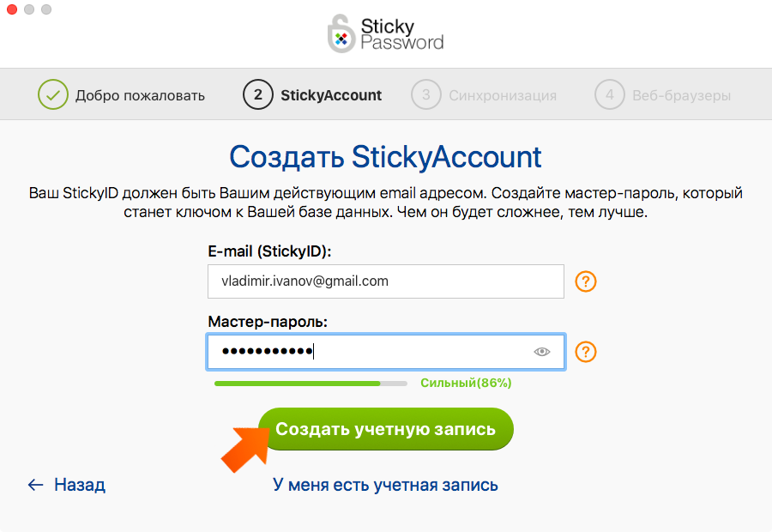This screenshot has height=532, width=772.
Task: Open the У меня есть учетная запись link
Action: (x=385, y=485)
